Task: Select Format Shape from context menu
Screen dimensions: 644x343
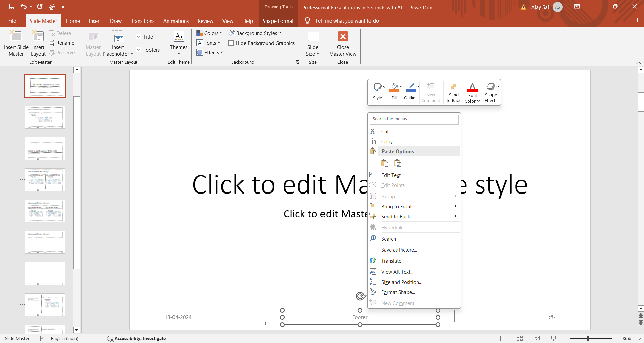Action: point(398,292)
